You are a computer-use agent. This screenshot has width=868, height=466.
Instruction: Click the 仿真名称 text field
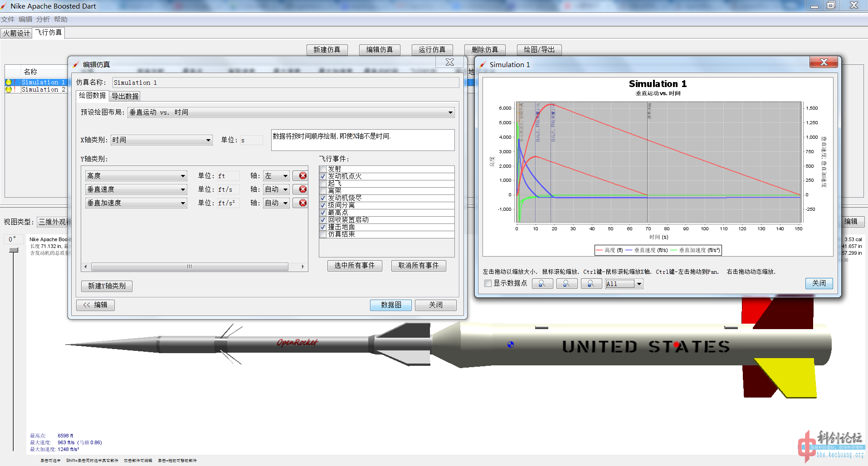pyautogui.click(x=286, y=83)
